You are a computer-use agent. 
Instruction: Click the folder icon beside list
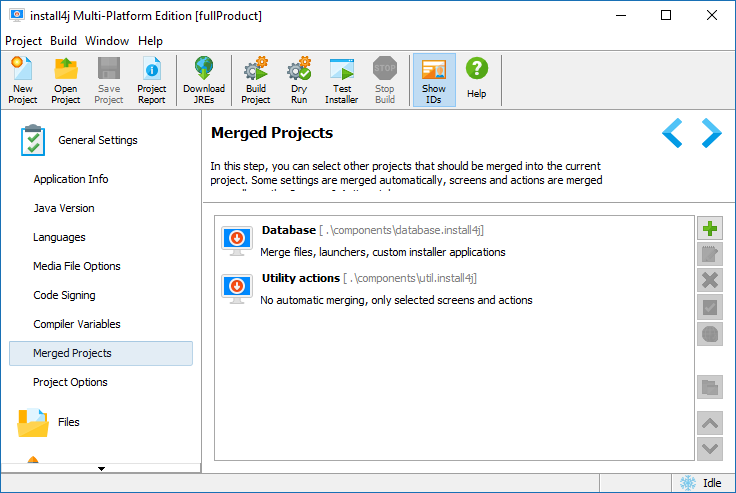coord(710,387)
